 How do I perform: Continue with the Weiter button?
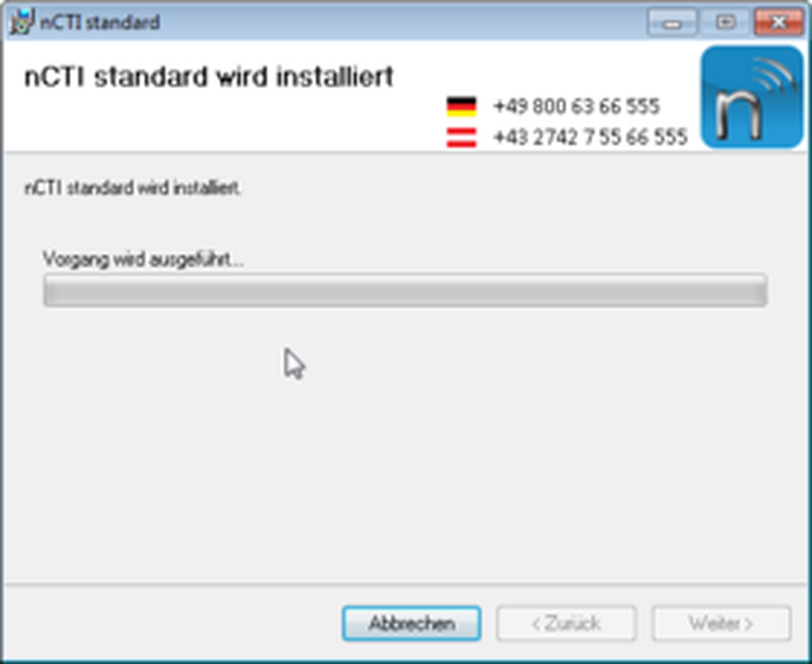pyautogui.click(x=721, y=624)
